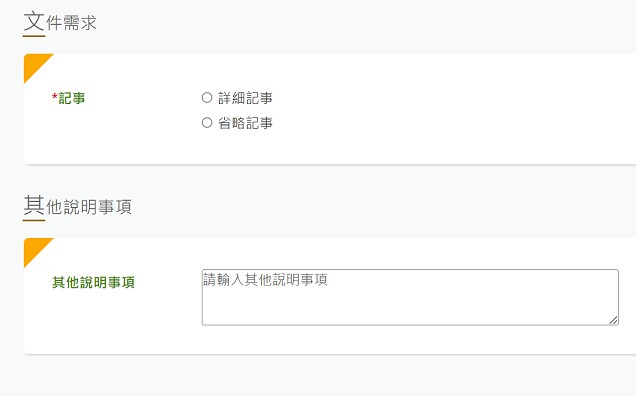Click the 其他說明事項 section heading
The width and height of the screenshot is (636, 408).
[x=78, y=207]
